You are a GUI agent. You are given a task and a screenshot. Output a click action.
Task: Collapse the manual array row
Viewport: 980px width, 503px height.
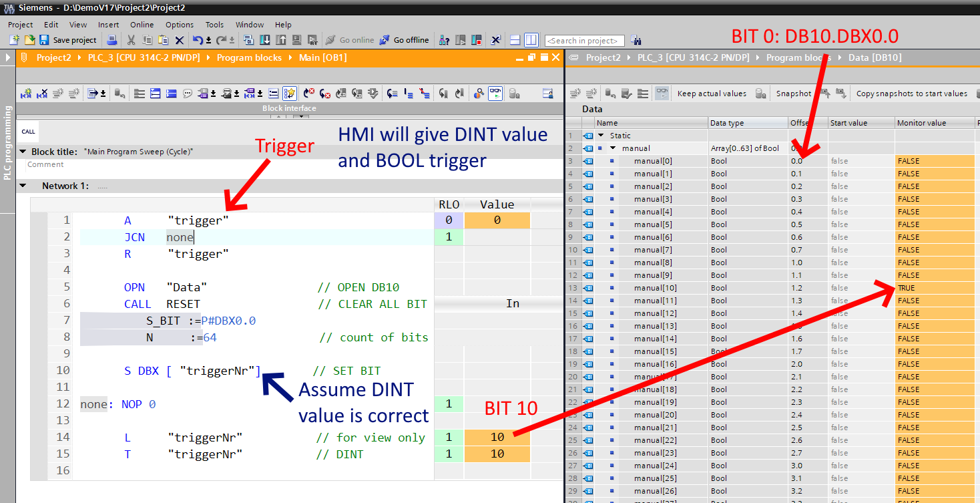(612, 148)
